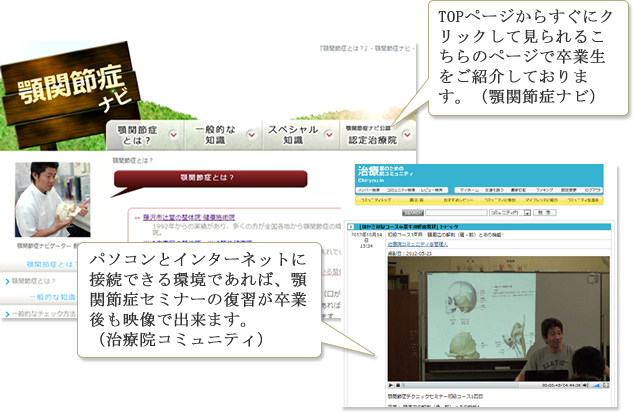The image size is (633, 412).
Task: Open the 一般的な知識 navigation tab
Action: pyautogui.click(x=223, y=135)
